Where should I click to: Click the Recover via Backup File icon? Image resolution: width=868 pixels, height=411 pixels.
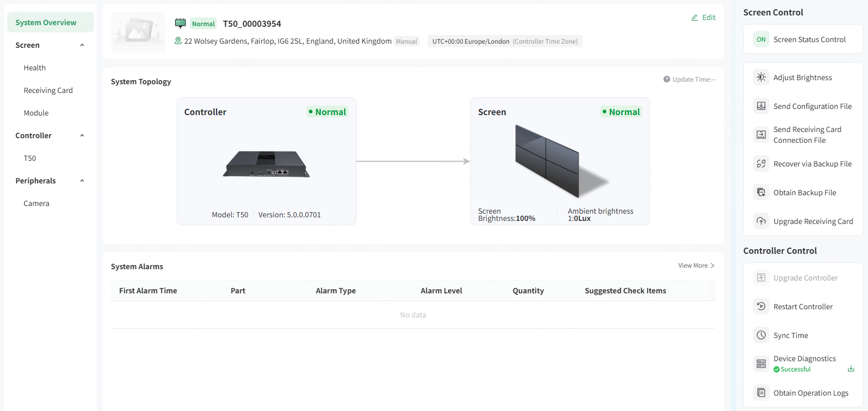761,164
